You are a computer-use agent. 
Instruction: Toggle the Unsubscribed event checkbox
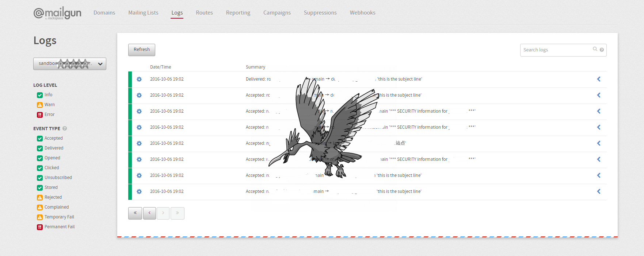(40, 178)
